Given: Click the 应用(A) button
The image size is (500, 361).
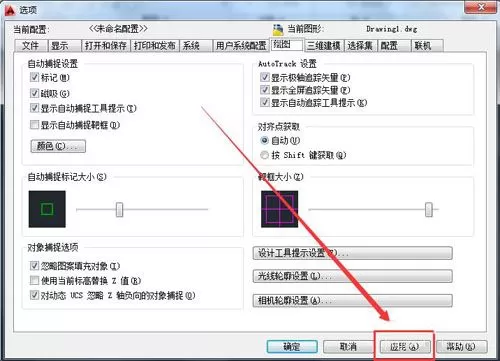Looking at the screenshot, I should 404,347.
